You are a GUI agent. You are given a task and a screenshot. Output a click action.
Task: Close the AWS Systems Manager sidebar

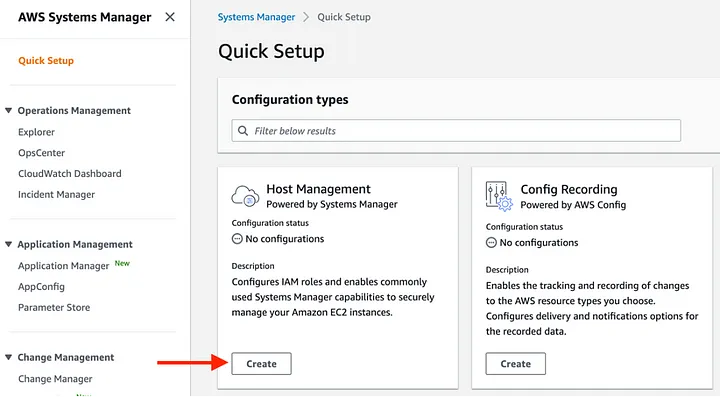pyautogui.click(x=170, y=17)
